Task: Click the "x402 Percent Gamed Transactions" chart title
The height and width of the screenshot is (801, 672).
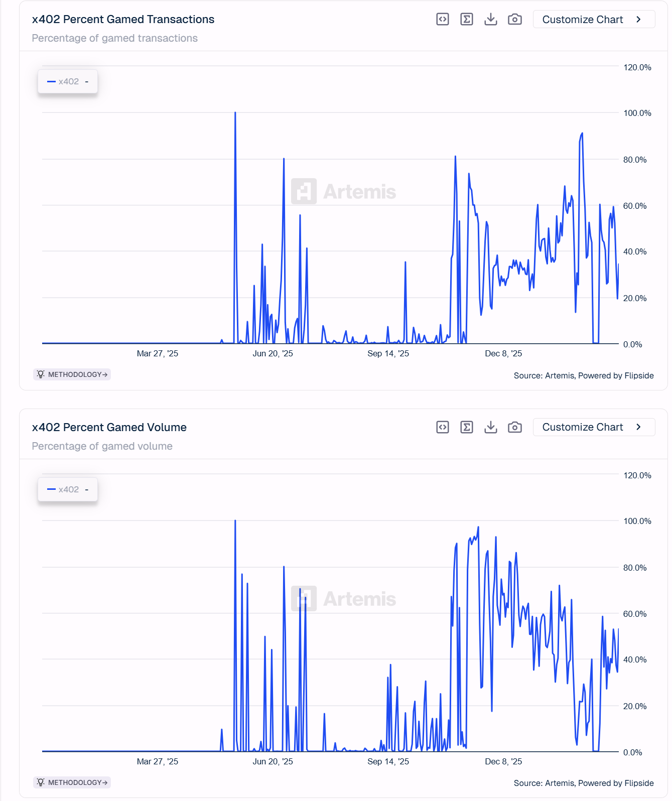Action: click(x=123, y=20)
